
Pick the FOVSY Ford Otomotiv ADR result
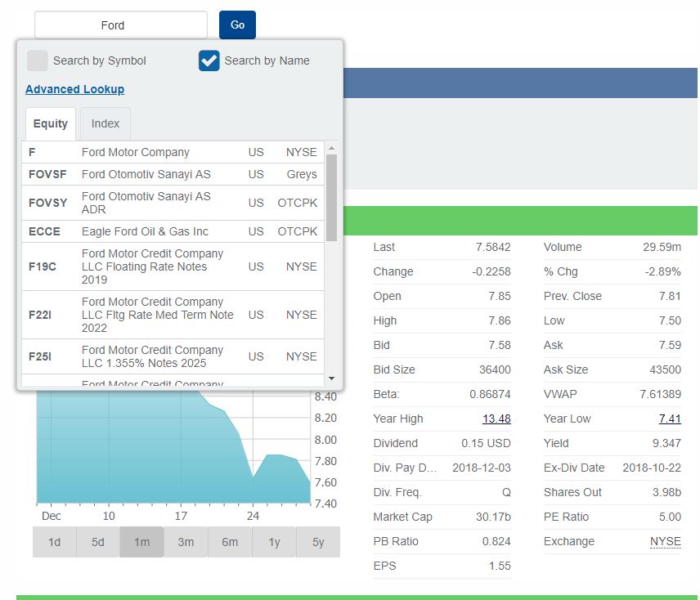(x=173, y=203)
